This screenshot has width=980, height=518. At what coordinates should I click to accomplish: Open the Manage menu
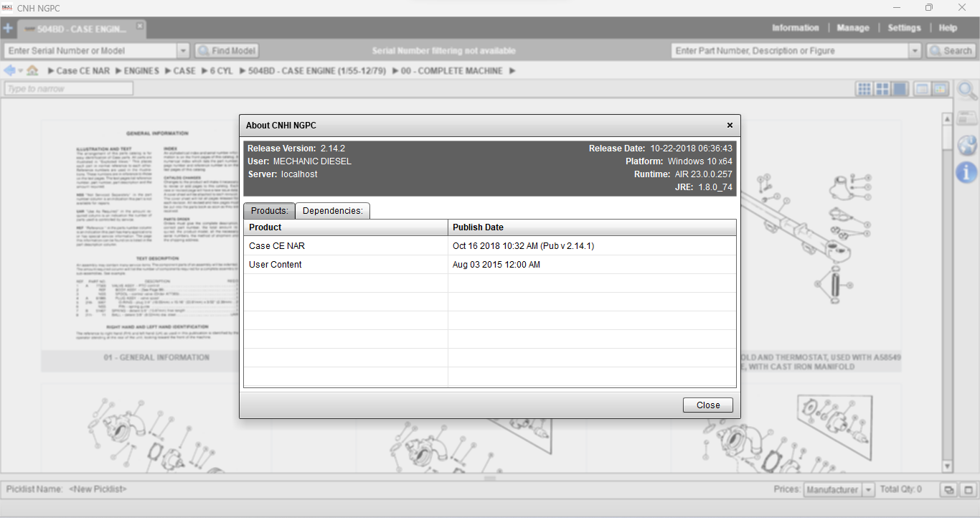853,28
